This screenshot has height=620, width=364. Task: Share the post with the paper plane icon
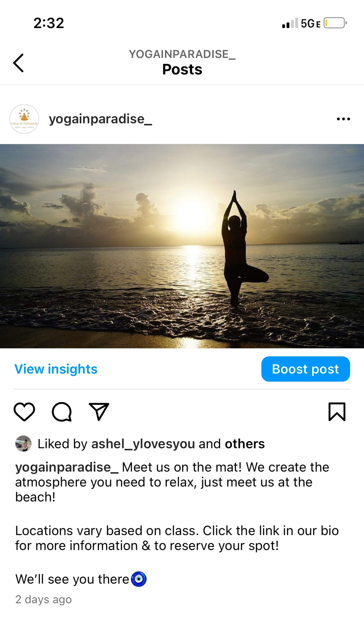pos(99,412)
